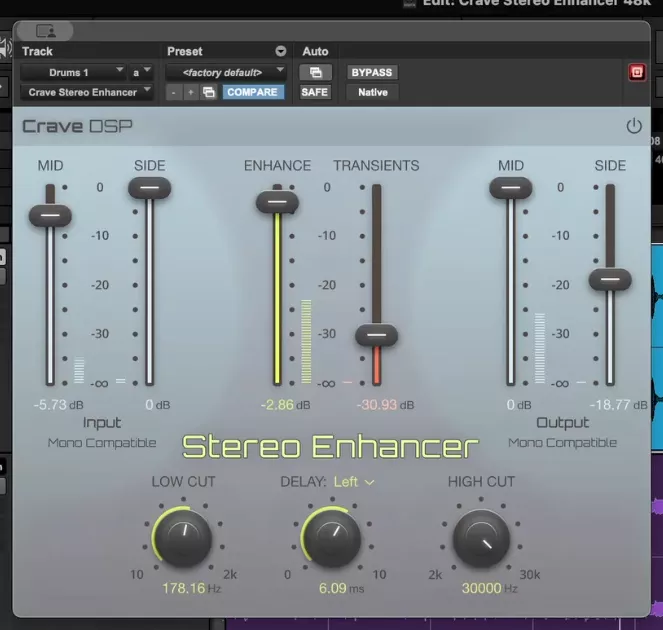Open the Drums 1 track selector dropdown
The width and height of the screenshot is (663, 630).
(x=73, y=72)
